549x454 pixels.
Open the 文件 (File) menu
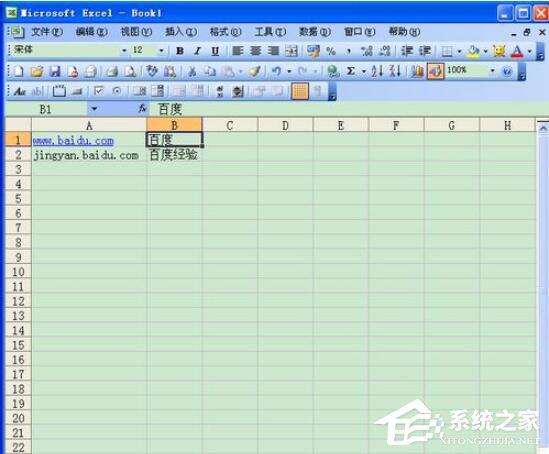(x=47, y=32)
